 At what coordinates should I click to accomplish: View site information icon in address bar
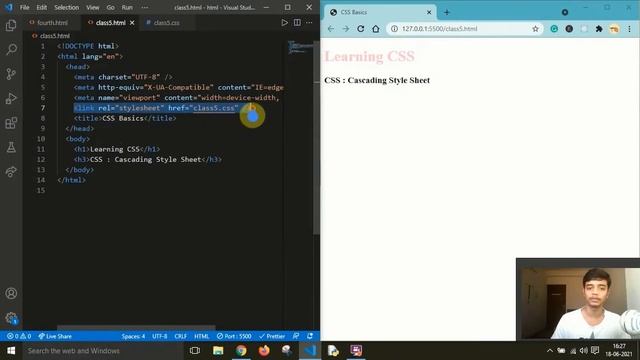(394, 29)
